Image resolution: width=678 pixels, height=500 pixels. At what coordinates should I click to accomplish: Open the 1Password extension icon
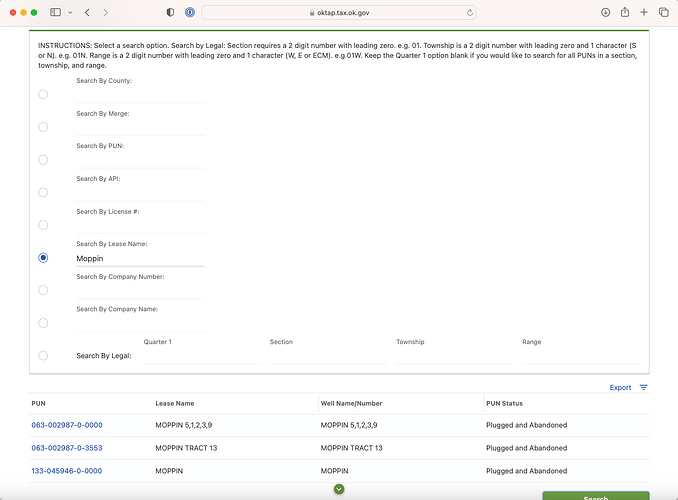pyautogui.click(x=190, y=13)
